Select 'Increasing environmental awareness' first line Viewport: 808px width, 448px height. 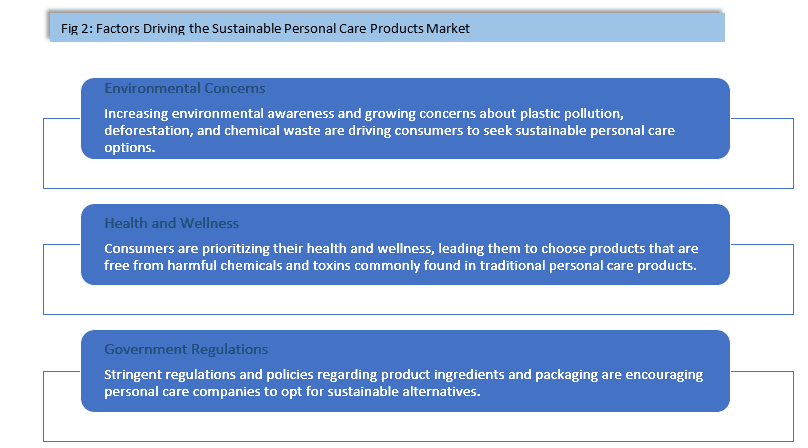coord(364,113)
